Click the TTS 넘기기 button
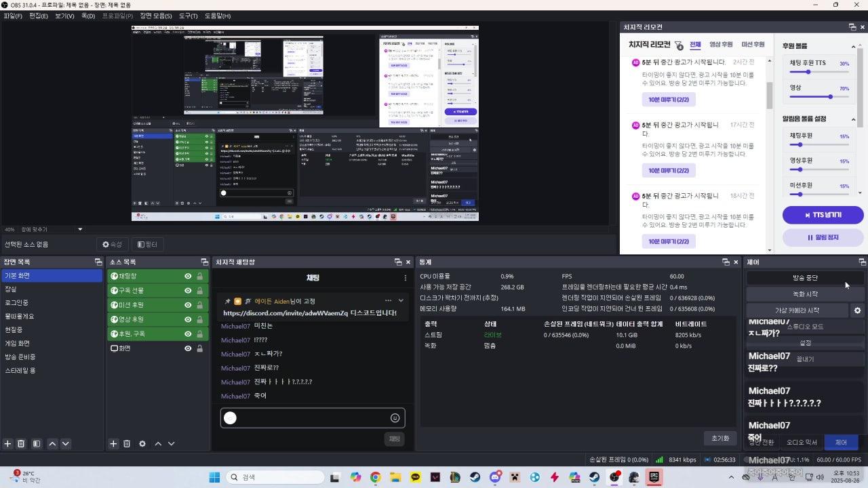The image size is (868, 488). pos(823,215)
